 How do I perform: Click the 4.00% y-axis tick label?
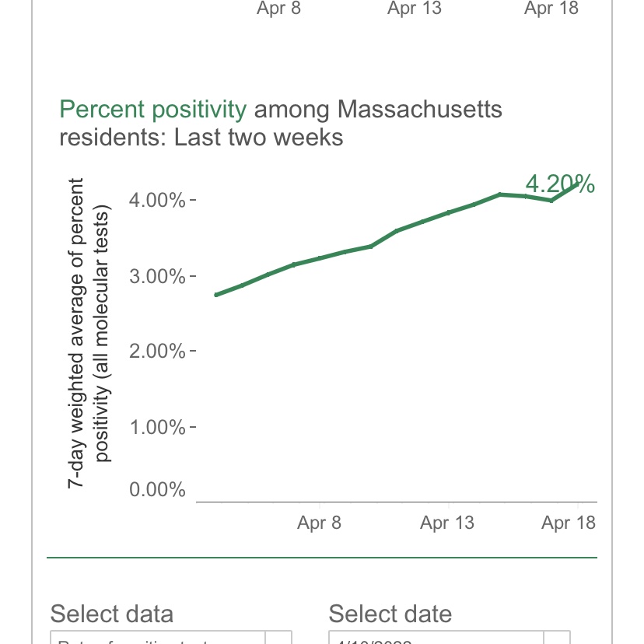(x=157, y=201)
